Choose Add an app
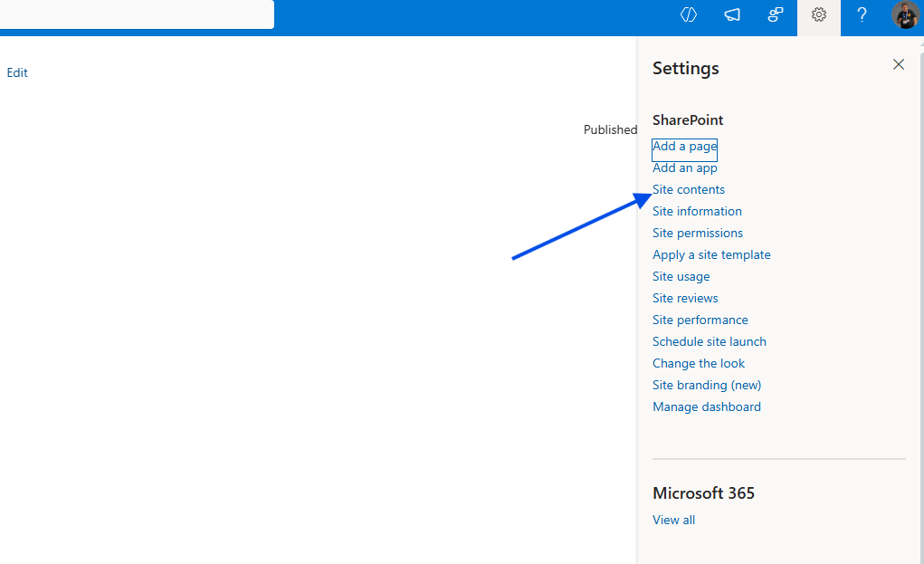This screenshot has height=564, width=924. pyautogui.click(x=684, y=167)
